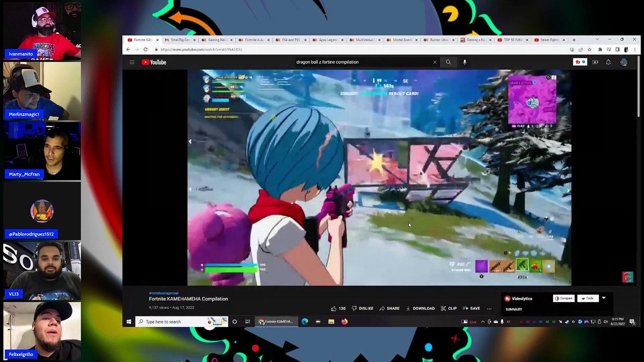
Task: Reload the current page
Action: [145, 49]
